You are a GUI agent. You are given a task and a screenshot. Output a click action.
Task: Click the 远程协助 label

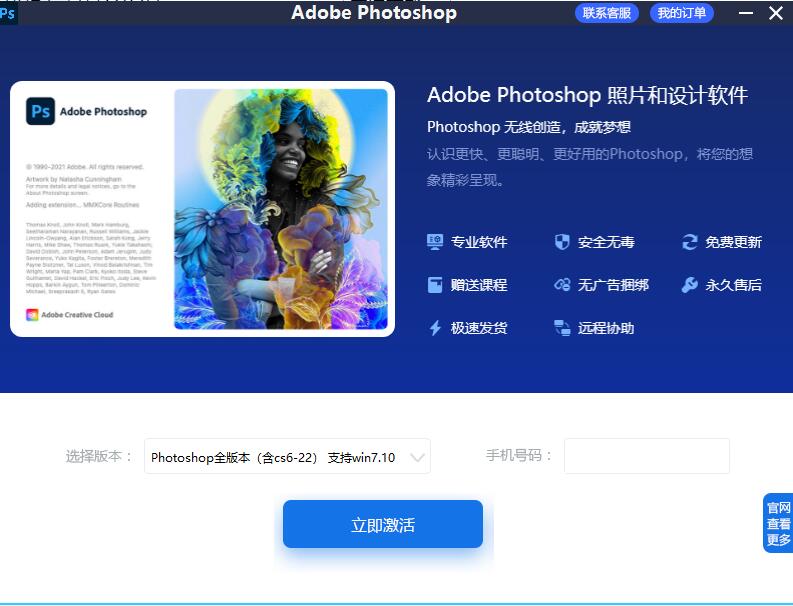coord(606,328)
